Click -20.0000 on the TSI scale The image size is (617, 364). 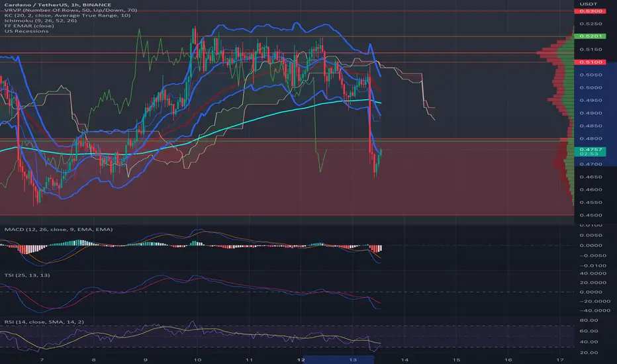[594, 301]
